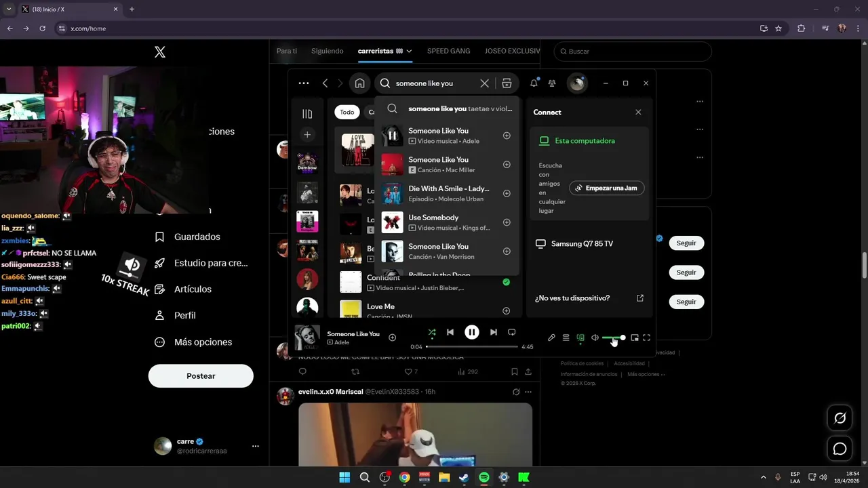This screenshot has width=868, height=488.
Task: Open carre account switcher dots
Action: [x=256, y=446]
